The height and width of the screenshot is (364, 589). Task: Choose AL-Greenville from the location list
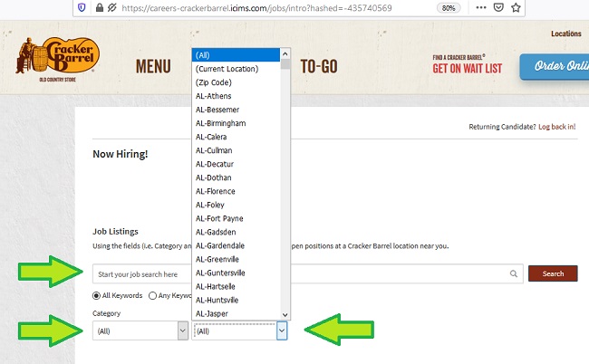[x=236, y=259]
